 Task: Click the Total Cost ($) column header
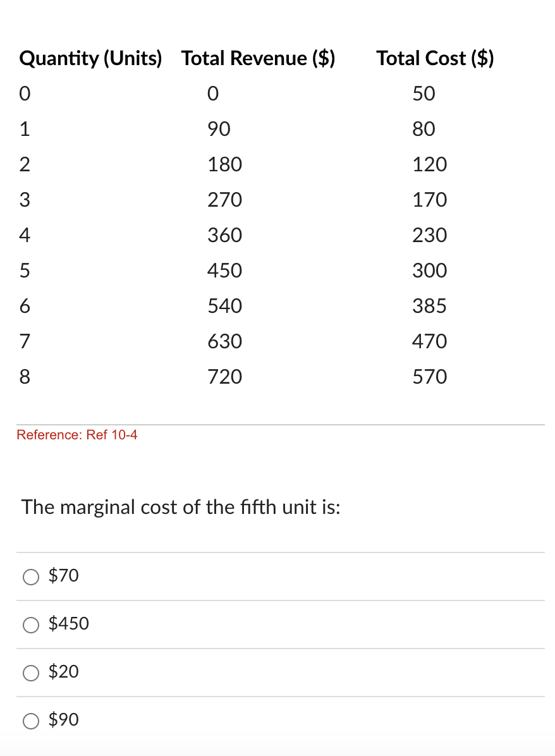(434, 58)
